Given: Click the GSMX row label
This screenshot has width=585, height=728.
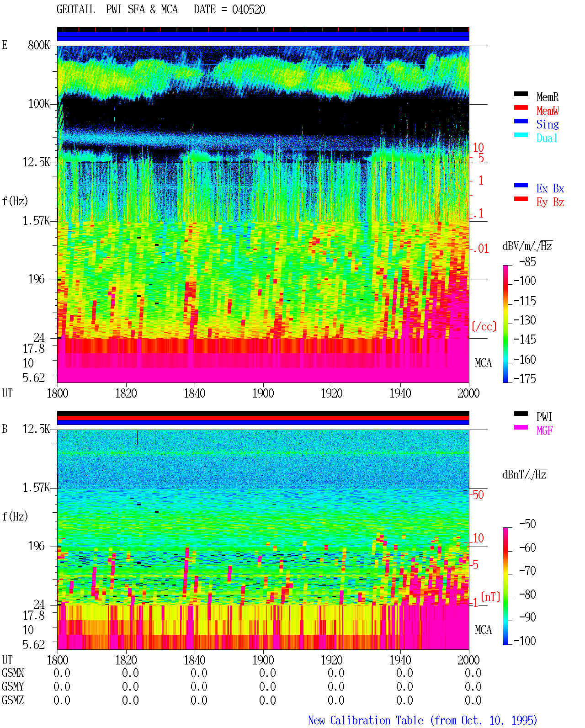Looking at the screenshot, I should tap(13, 673).
